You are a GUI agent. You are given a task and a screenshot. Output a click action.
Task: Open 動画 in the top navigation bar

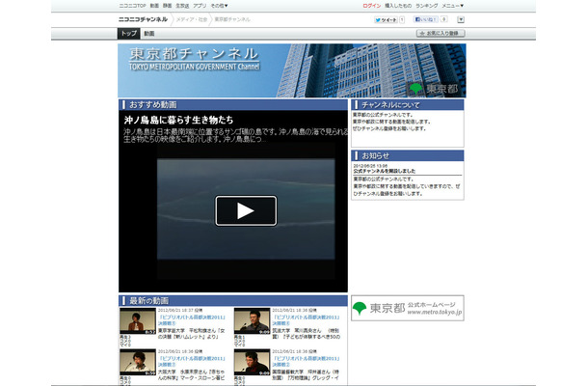[x=154, y=6]
